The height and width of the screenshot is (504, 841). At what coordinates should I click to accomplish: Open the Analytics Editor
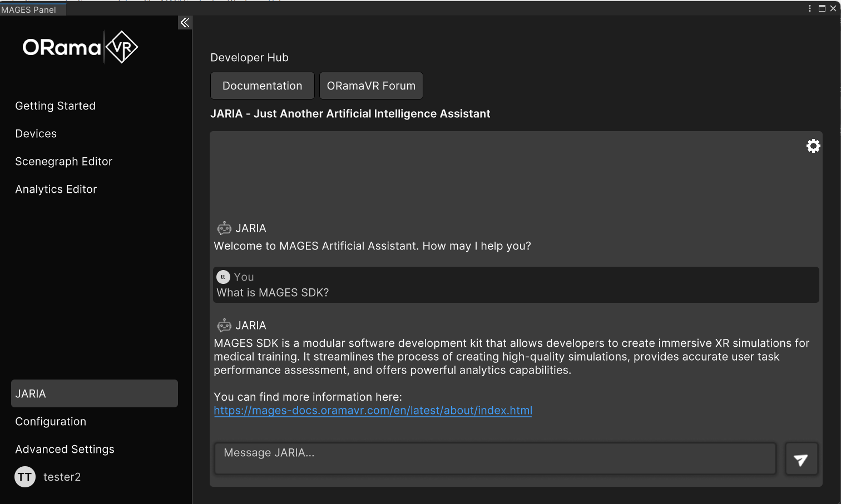(x=56, y=189)
